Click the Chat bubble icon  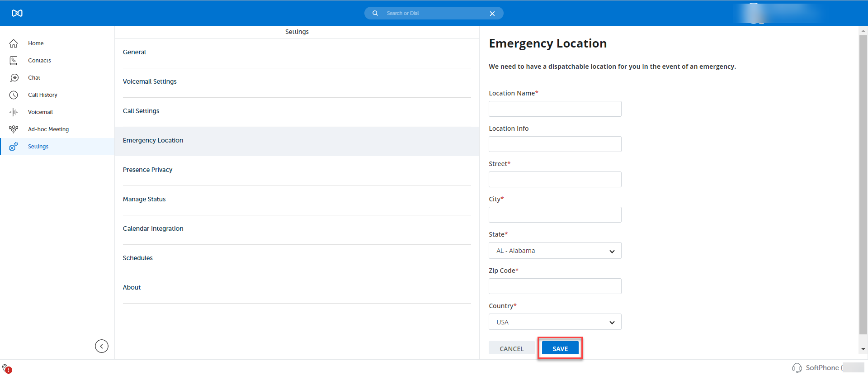coord(14,78)
